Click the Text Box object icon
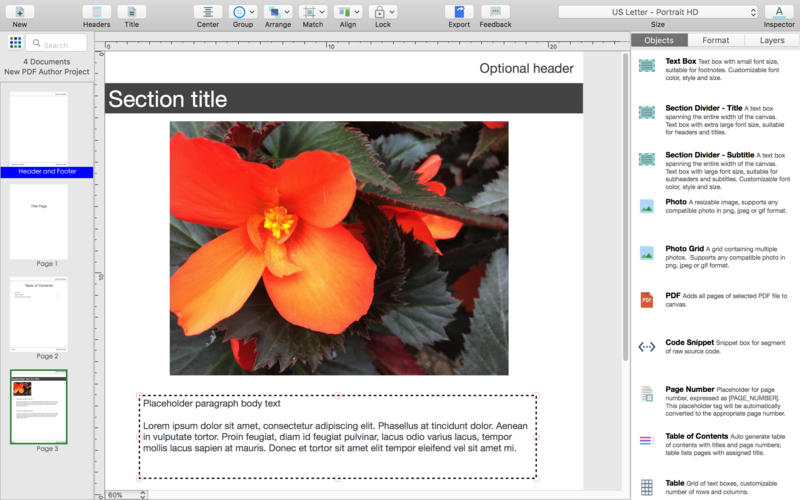This screenshot has width=800, height=500. (x=646, y=65)
